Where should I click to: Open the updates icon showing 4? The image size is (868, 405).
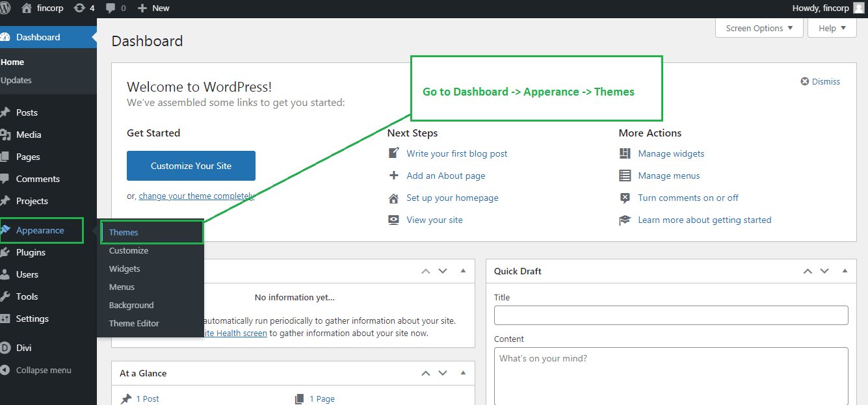point(79,8)
